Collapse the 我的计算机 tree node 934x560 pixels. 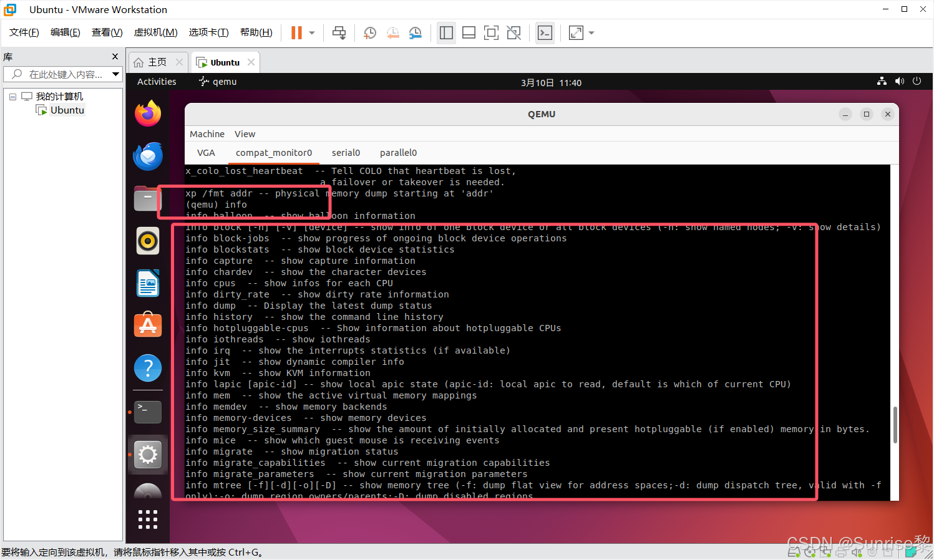coord(12,97)
